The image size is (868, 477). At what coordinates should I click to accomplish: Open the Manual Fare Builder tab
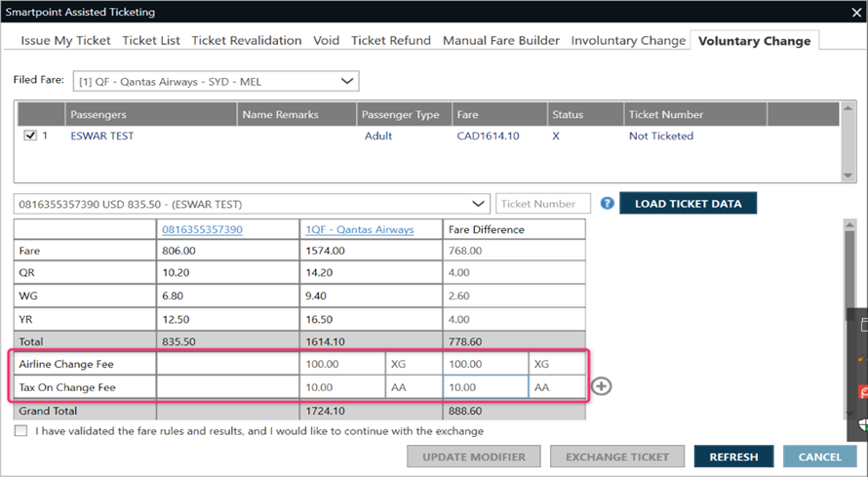pos(501,41)
